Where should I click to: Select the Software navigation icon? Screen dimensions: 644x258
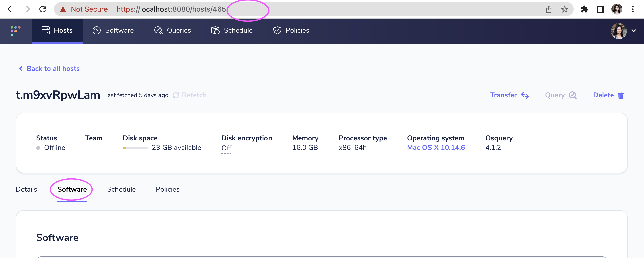pyautogui.click(x=96, y=30)
